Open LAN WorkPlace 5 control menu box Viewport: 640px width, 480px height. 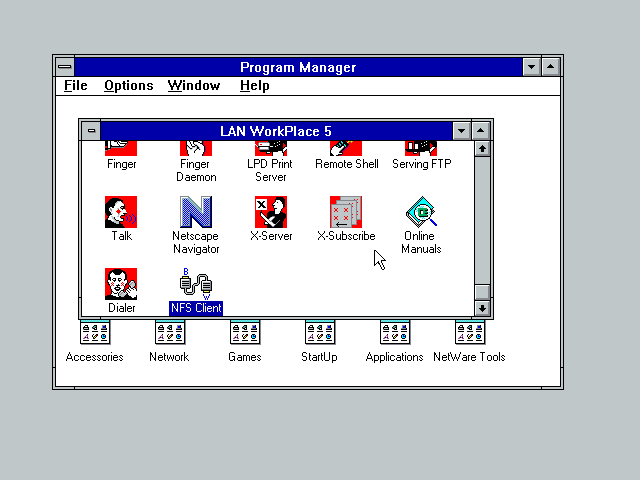91,131
